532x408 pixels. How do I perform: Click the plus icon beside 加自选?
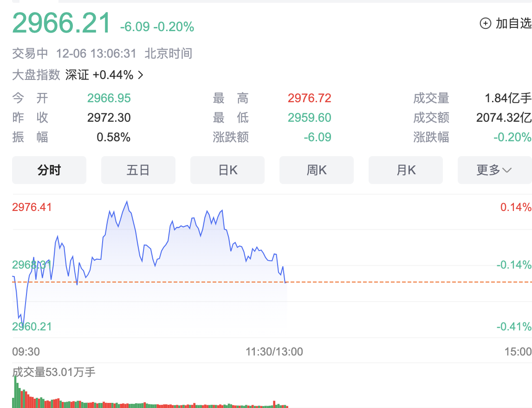pyautogui.click(x=485, y=23)
